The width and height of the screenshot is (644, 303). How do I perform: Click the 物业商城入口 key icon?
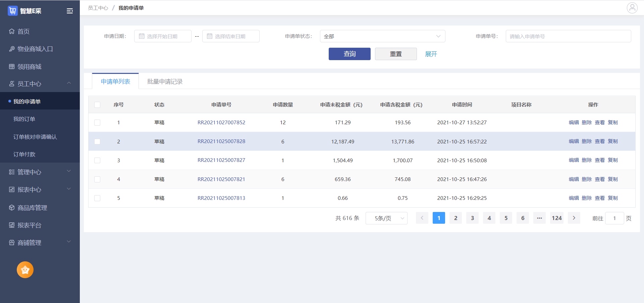[x=12, y=49]
